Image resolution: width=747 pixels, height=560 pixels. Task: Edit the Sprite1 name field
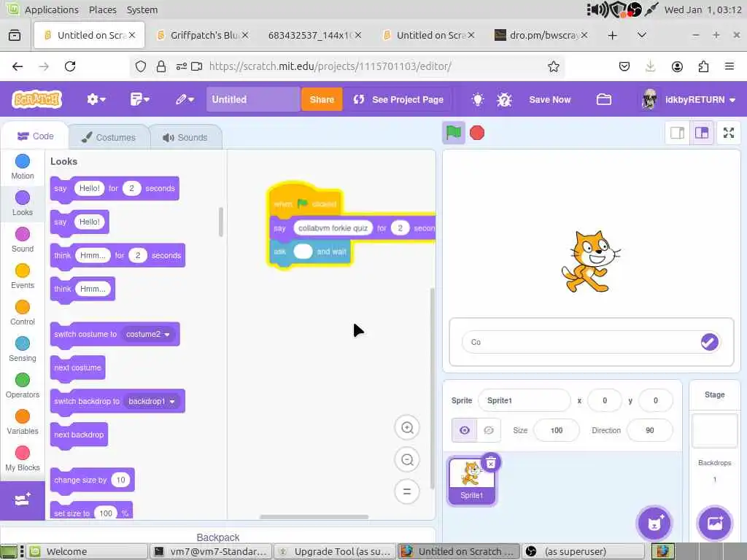click(524, 400)
